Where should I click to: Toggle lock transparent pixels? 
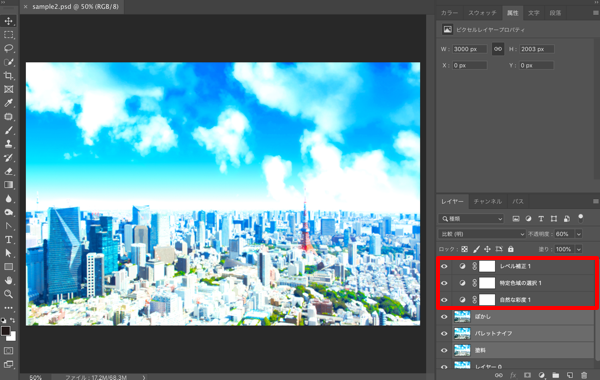[464, 250]
